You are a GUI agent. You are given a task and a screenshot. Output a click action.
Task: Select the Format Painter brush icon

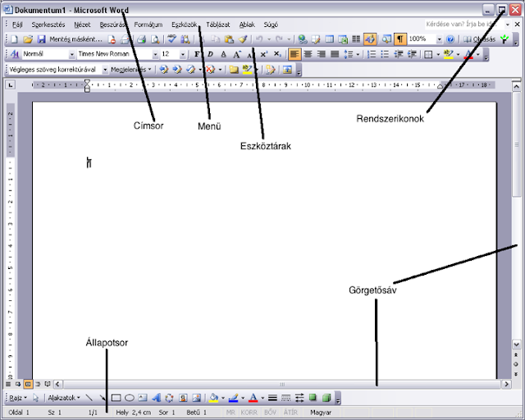coord(243,39)
